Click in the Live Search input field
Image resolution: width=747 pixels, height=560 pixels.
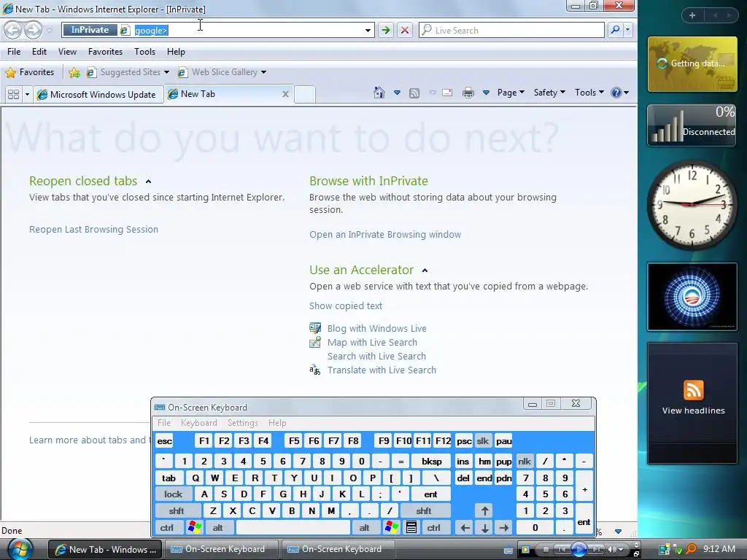click(x=519, y=31)
